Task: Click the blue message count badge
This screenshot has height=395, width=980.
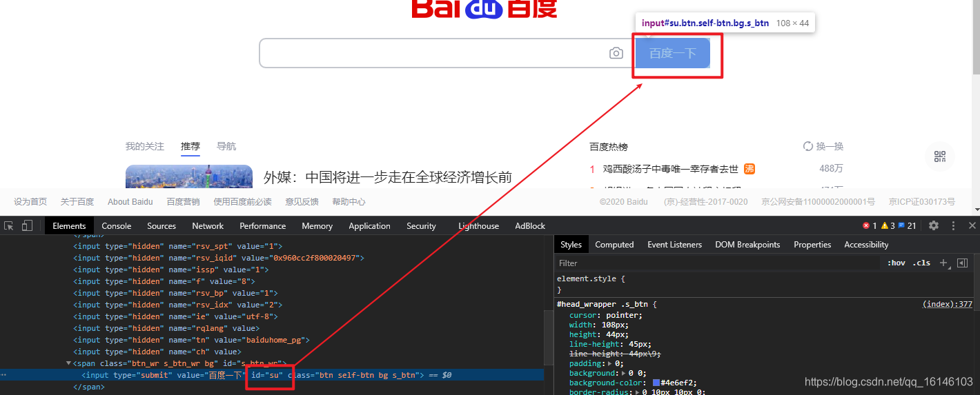Action: coord(907,225)
